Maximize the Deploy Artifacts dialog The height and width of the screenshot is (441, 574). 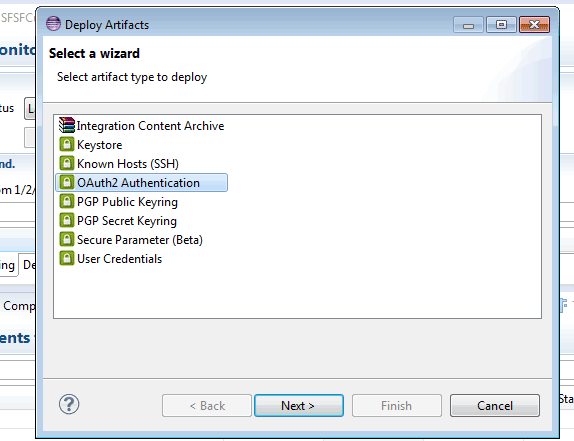click(501, 25)
